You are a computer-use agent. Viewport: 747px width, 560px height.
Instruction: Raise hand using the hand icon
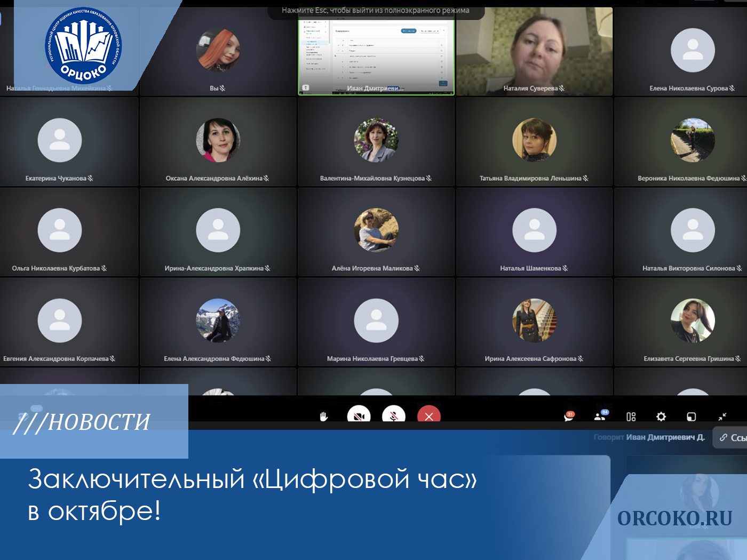point(323,417)
